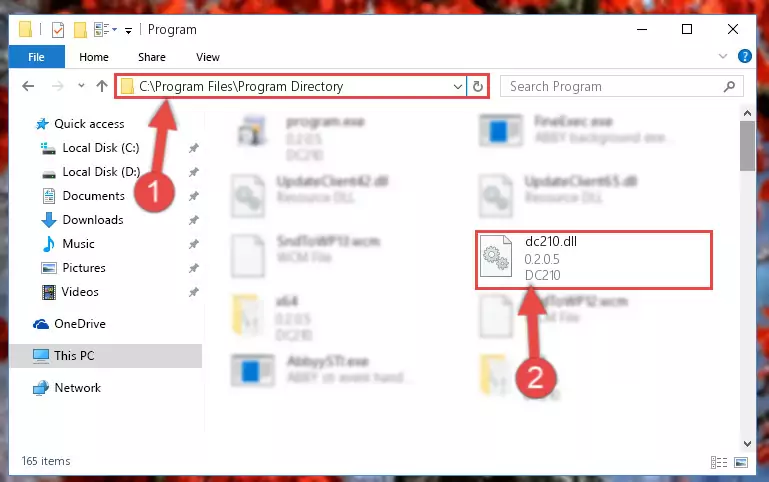Click the Downloads blue arrow icon
Screen dimensions: 769x482
49,220
